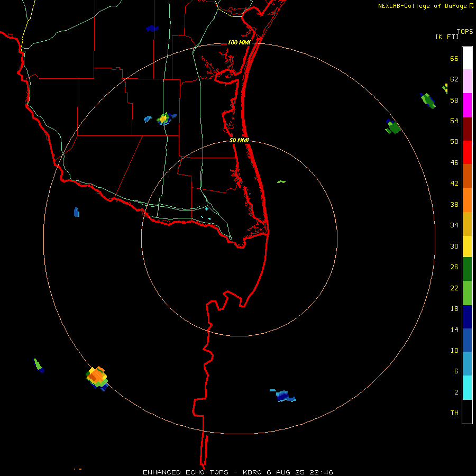Click the dark red 50-54 kft swatch
Screen dimensions: 476x476
tap(467, 130)
